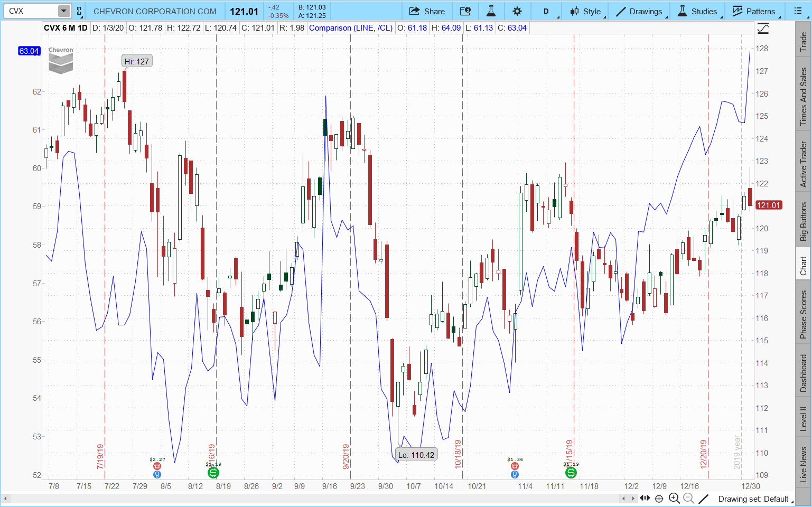Viewport: 812px width, 507px height.
Task: Open the D timeframe dropdown
Action: [x=548, y=11]
